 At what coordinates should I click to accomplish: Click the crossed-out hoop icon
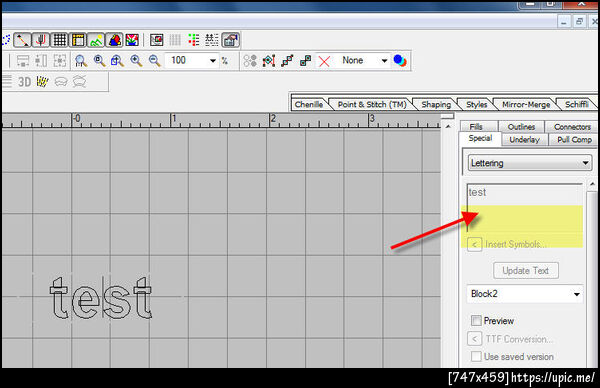(79, 82)
